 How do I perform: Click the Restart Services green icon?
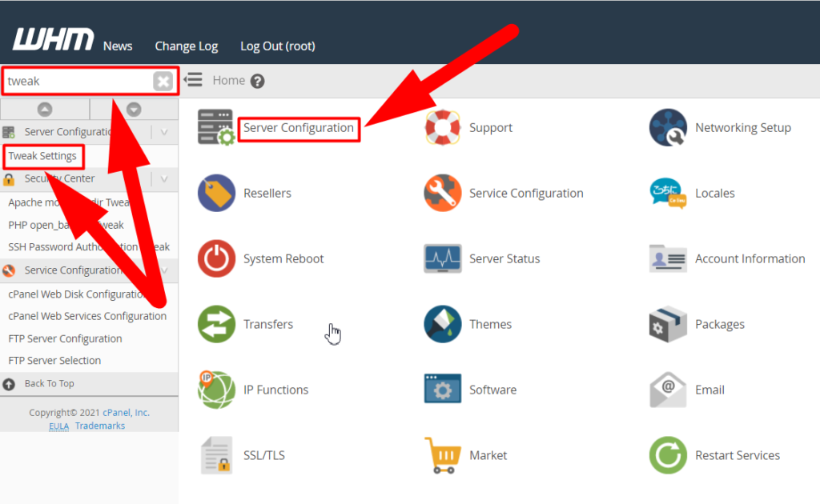click(x=668, y=455)
